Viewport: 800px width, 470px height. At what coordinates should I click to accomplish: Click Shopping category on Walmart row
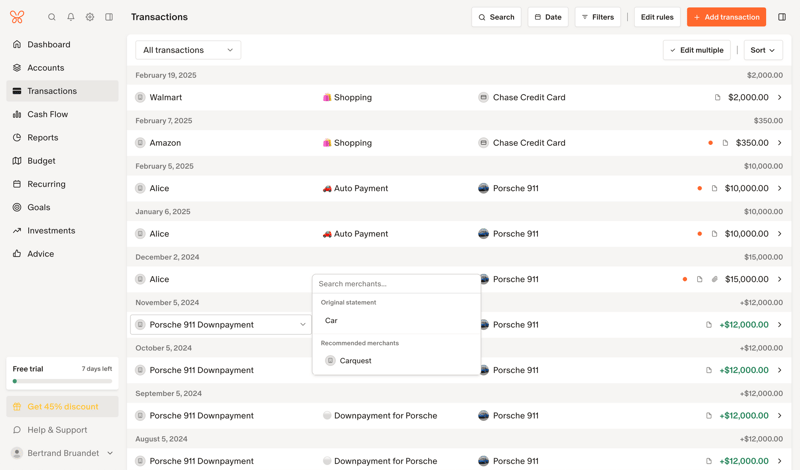click(347, 97)
